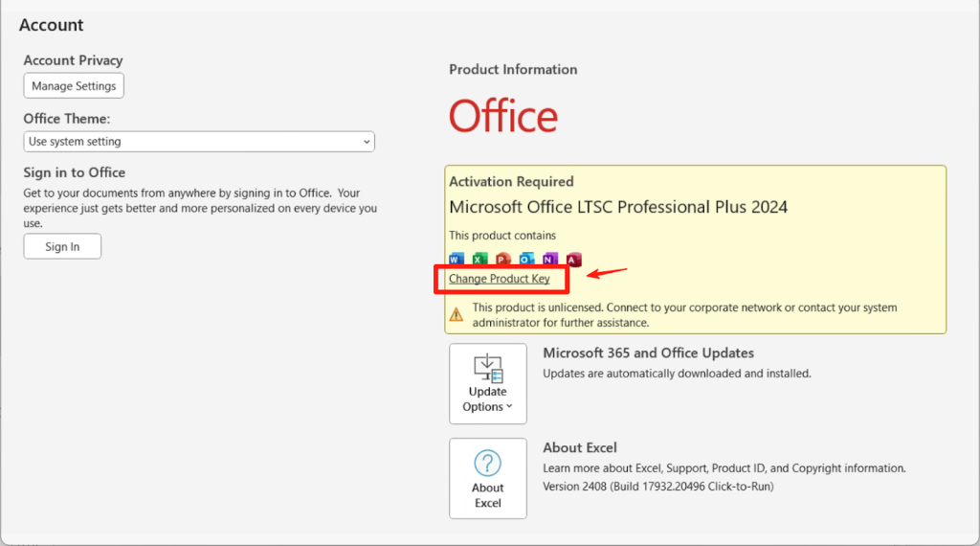
Task: Open the Office Theme dropdown
Action: click(199, 142)
